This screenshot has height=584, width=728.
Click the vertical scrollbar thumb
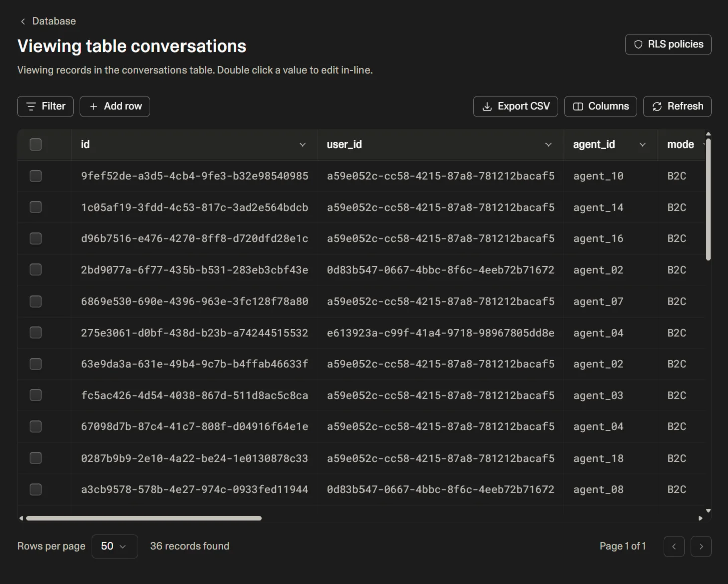708,200
